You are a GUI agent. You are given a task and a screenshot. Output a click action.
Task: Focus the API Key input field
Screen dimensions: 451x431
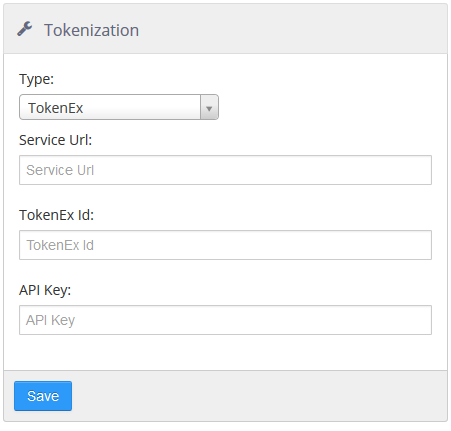tap(225, 320)
